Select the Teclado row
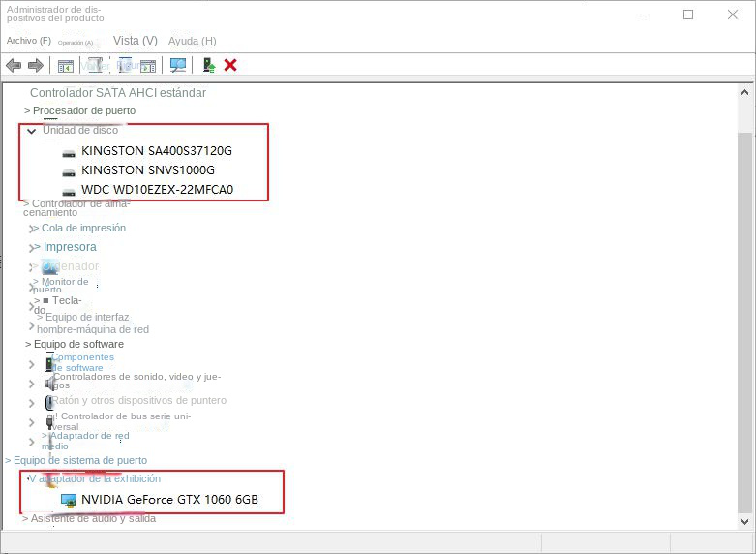The height and width of the screenshot is (554, 756). point(57,305)
